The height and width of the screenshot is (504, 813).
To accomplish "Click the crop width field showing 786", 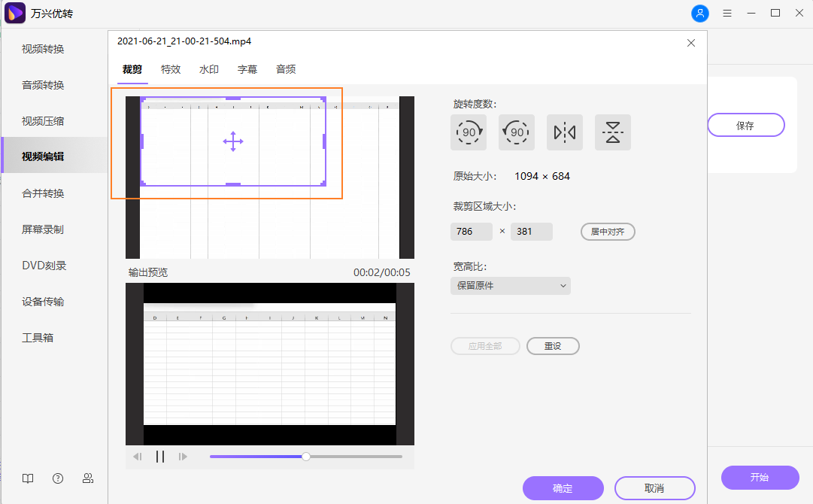I will click(471, 232).
